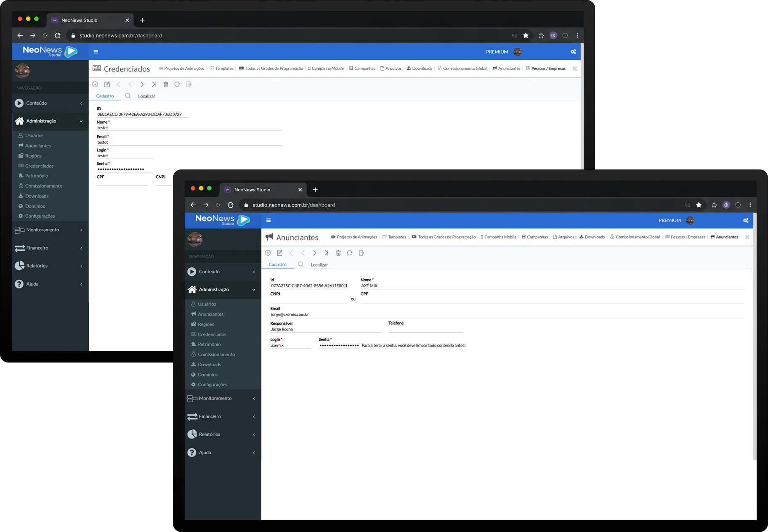Viewport: 768px width, 532px height.
Task: Edit record icon in Credenciados window
Action: (x=107, y=84)
